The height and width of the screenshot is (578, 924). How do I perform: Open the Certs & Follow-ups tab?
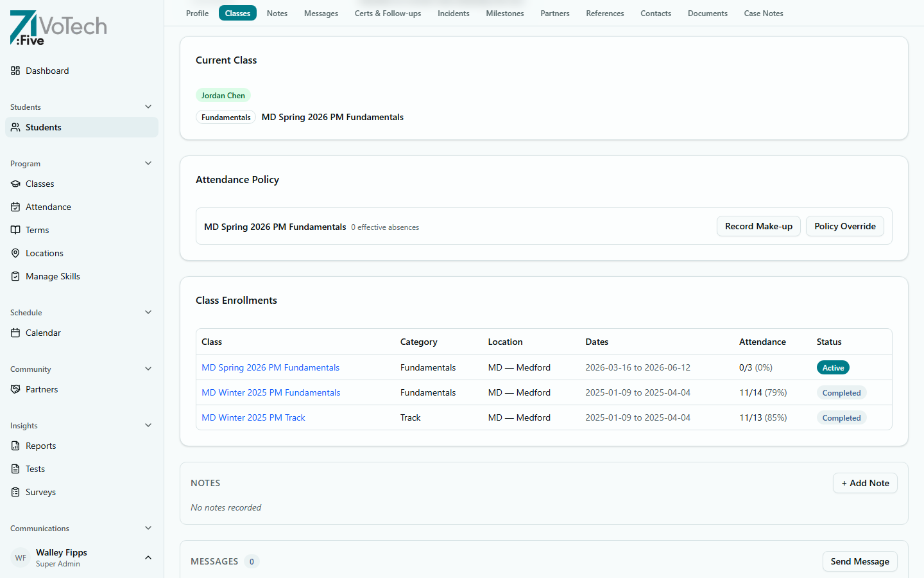pyautogui.click(x=388, y=13)
